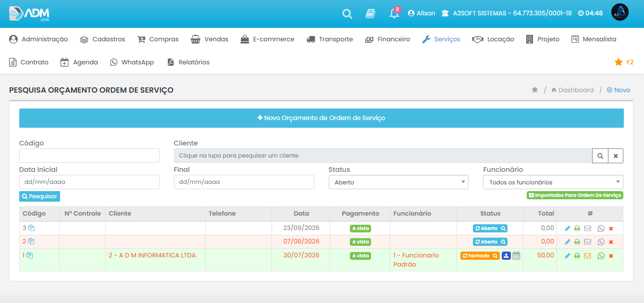The height and width of the screenshot is (303, 644).
Task: Click Novo Orçamento de Ordem de Serviço
Action: pyautogui.click(x=322, y=118)
